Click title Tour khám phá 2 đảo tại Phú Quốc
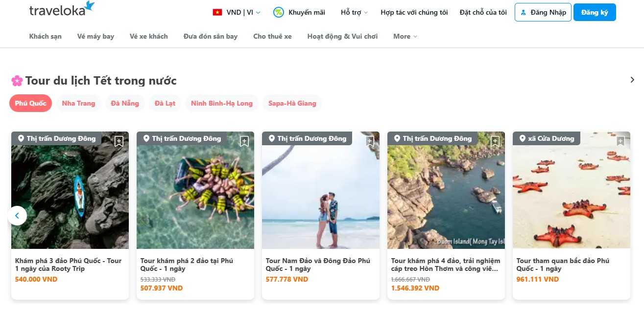This screenshot has height=310, width=644. pos(187,265)
